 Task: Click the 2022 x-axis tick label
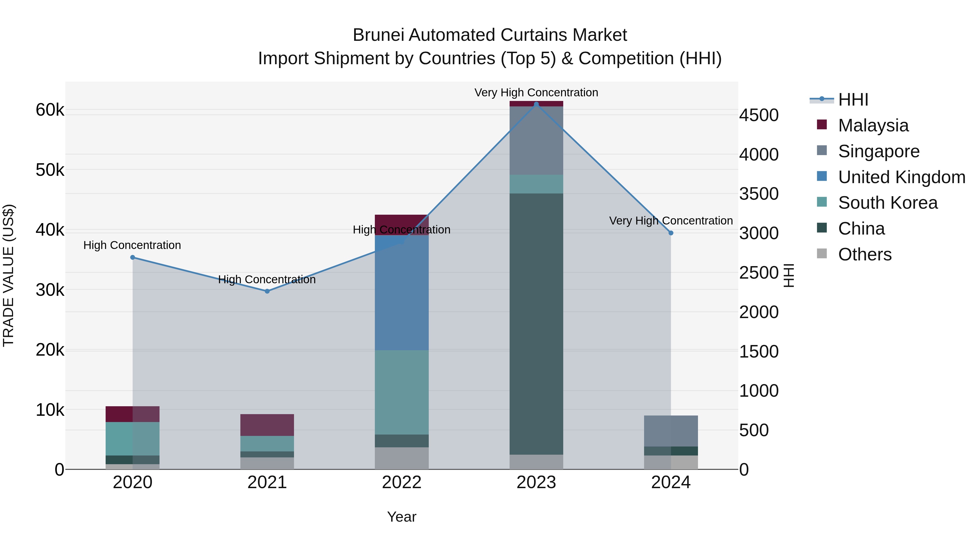pos(402,482)
